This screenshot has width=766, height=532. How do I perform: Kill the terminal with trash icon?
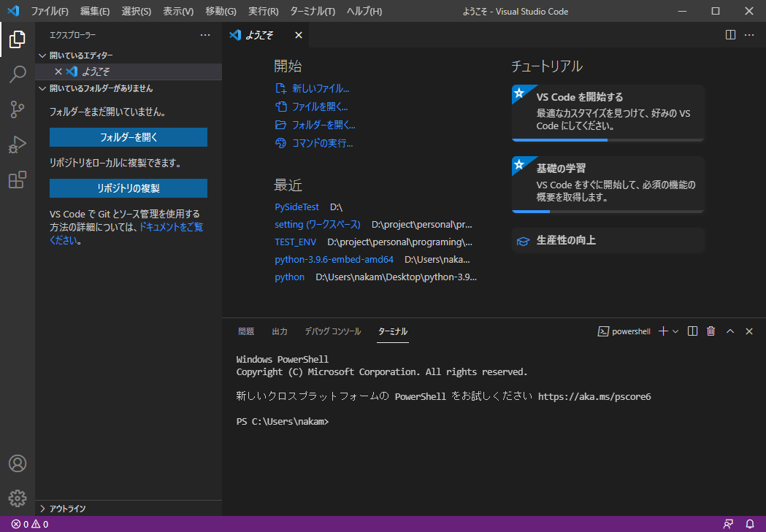coord(711,331)
